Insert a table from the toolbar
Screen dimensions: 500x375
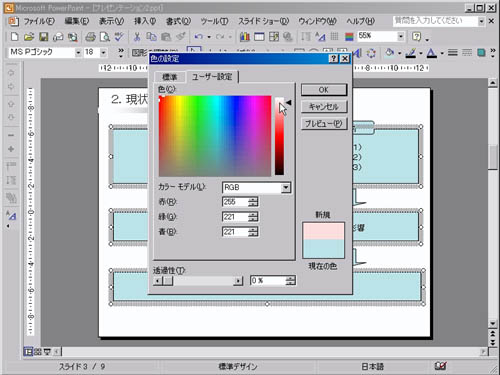pos(259,36)
